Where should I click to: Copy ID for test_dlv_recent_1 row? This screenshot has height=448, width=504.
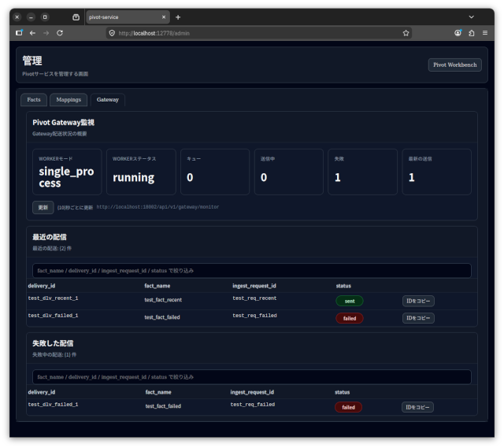pyautogui.click(x=418, y=301)
